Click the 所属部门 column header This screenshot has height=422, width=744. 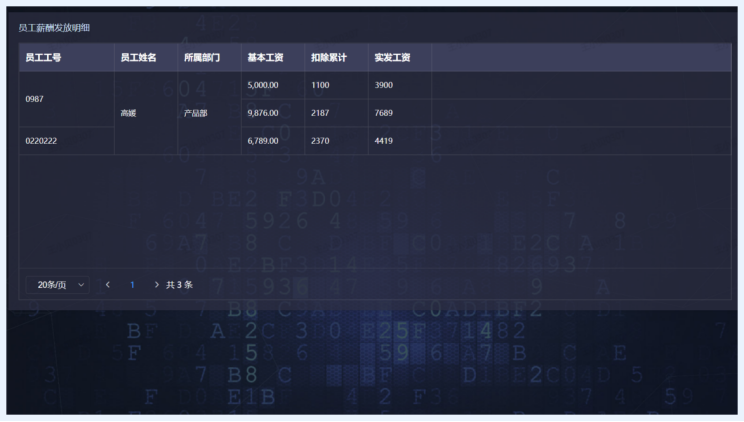tap(202, 58)
